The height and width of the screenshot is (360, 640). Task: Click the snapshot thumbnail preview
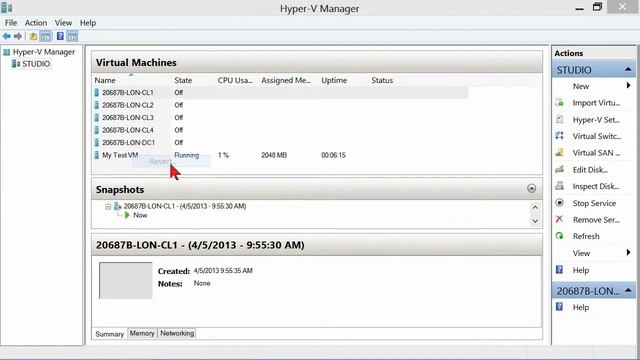pos(126,280)
